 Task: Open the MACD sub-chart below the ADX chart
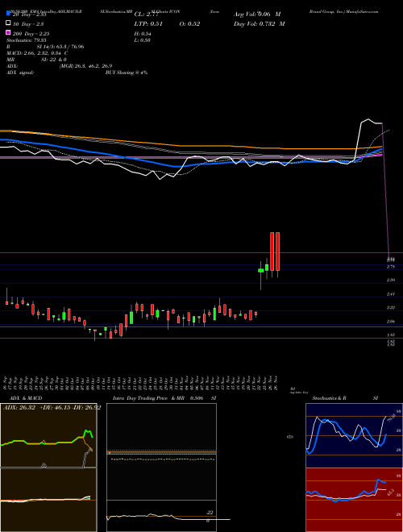[x=48, y=500]
